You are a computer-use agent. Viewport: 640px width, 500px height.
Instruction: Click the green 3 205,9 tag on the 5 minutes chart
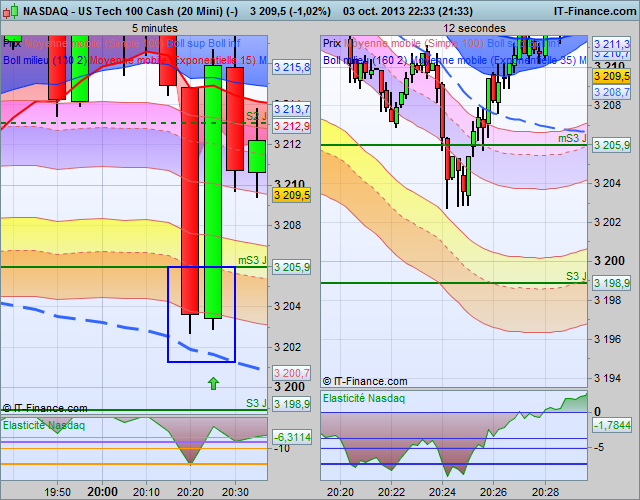(x=291, y=267)
